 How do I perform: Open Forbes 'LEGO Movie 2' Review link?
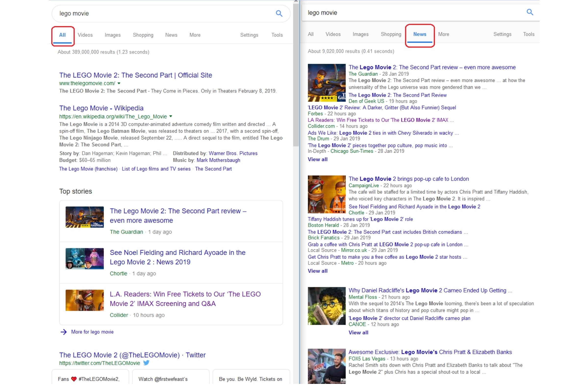382,107
